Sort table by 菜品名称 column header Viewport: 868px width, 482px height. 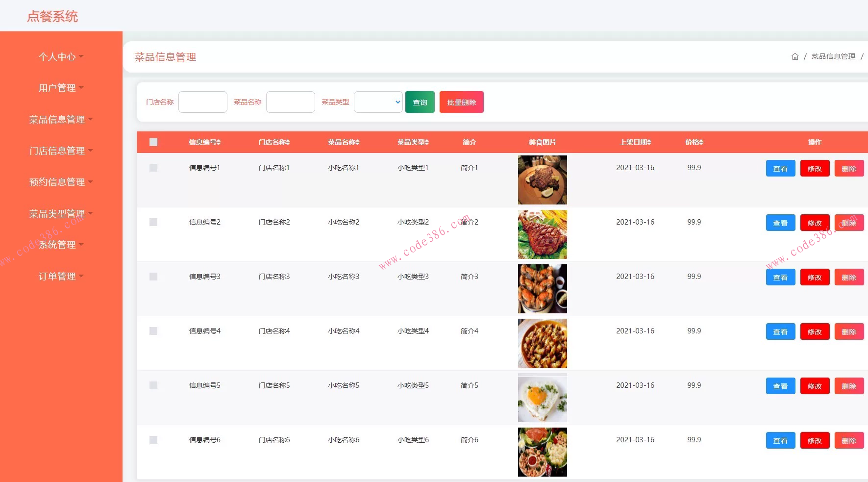click(344, 142)
